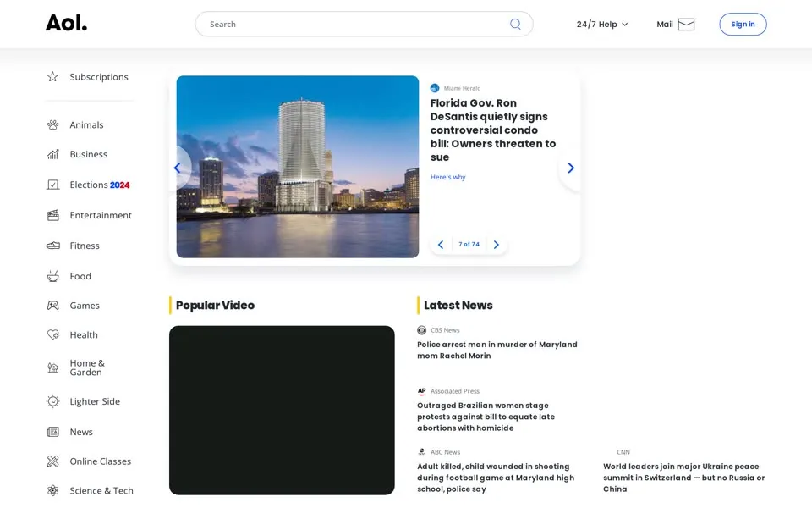This screenshot has width=812, height=508.
Task: Click the Here's why link
Action: [x=448, y=177]
